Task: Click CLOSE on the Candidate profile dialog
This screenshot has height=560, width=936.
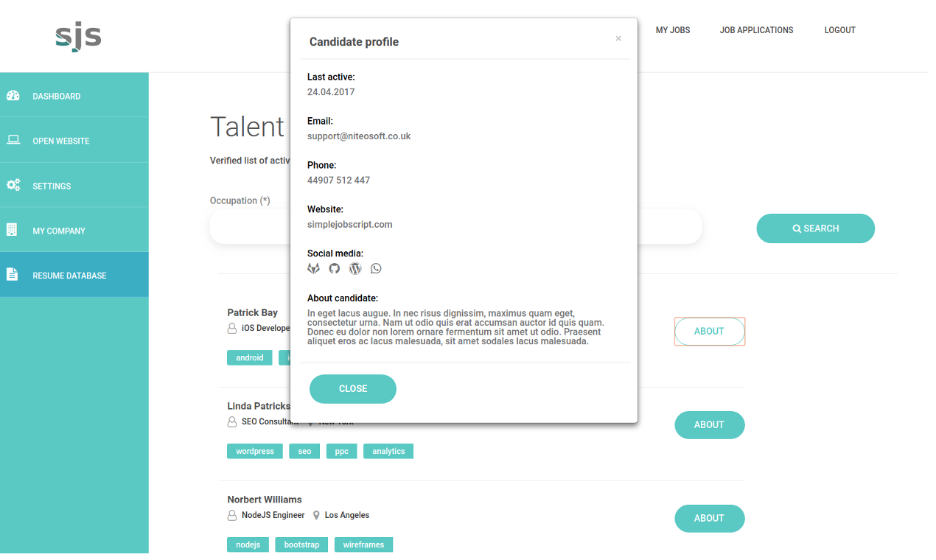Action: coord(352,388)
